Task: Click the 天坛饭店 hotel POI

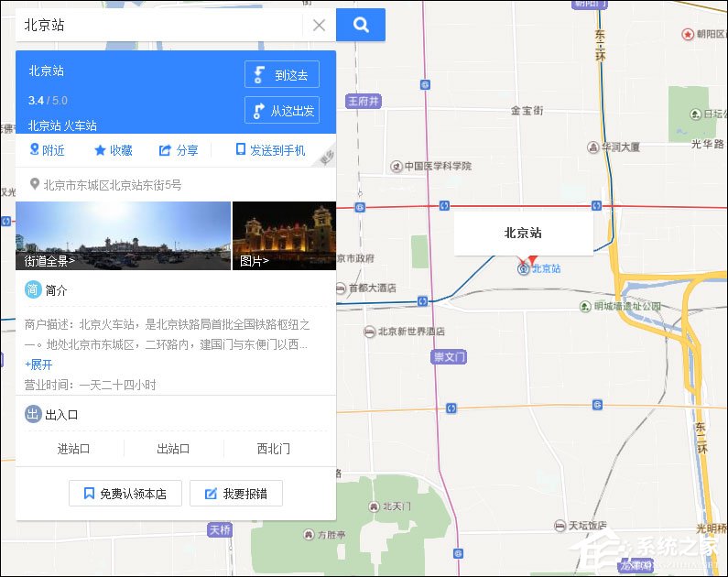Action: (581, 526)
